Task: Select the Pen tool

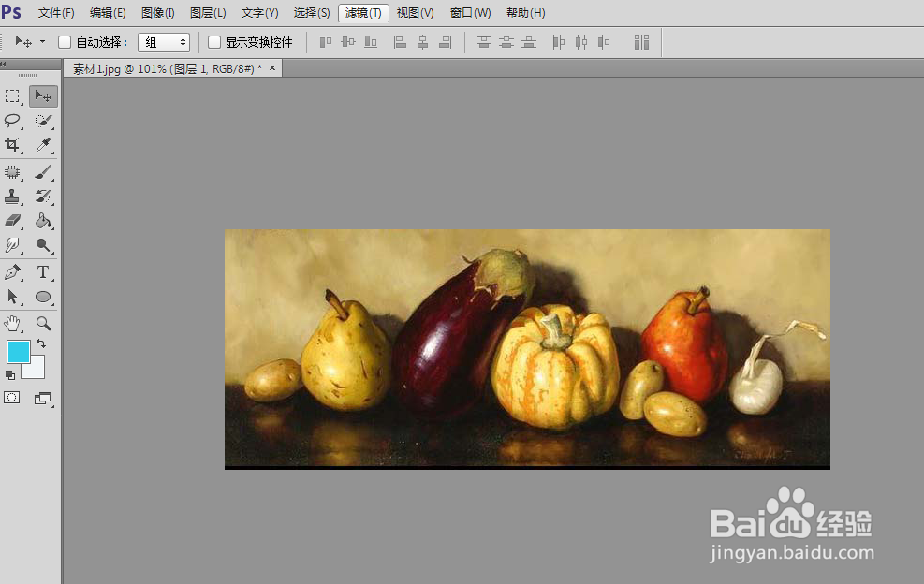Action: coord(13,272)
